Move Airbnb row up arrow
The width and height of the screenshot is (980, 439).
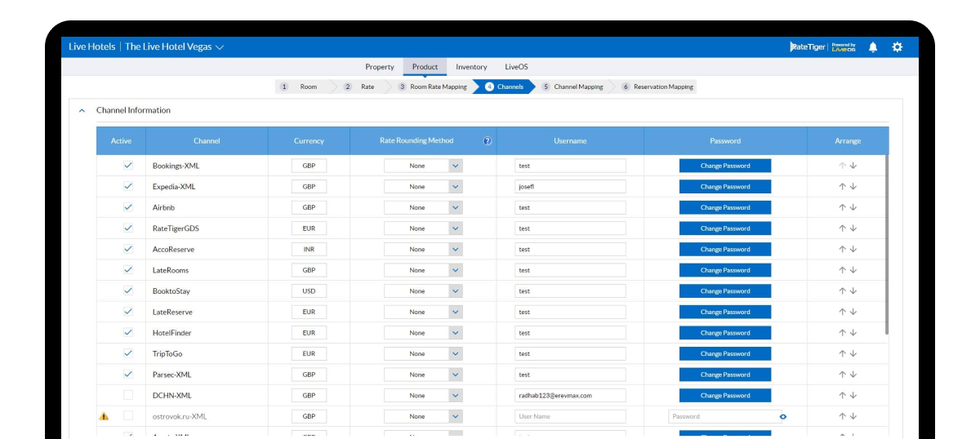point(842,207)
